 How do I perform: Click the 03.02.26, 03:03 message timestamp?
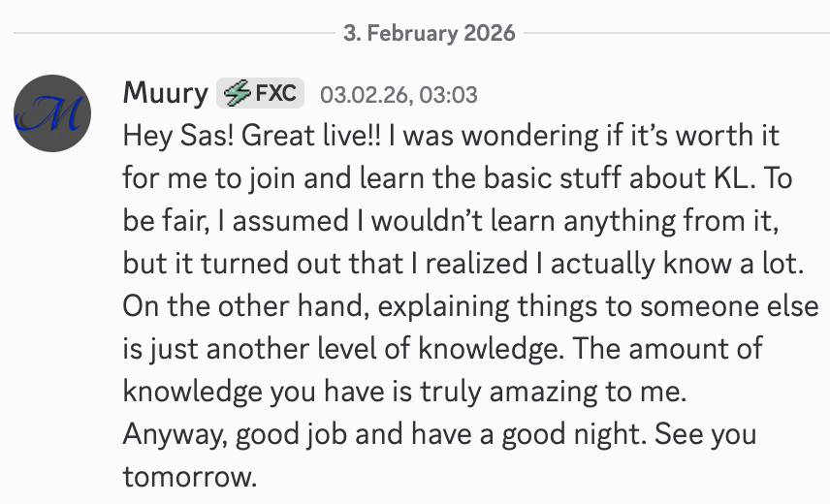coord(399,95)
